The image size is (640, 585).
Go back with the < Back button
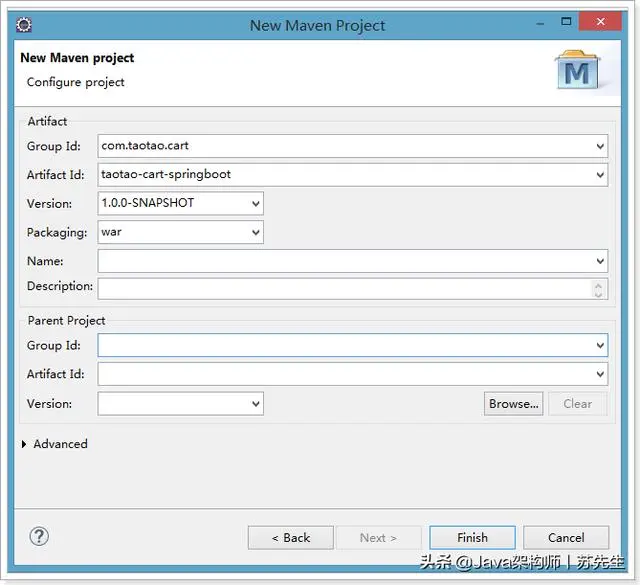[291, 538]
